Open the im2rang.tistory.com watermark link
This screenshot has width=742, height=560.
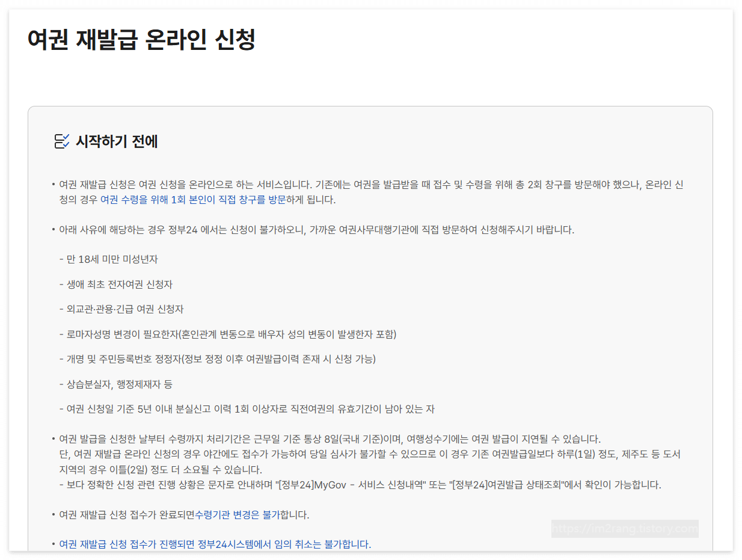pos(625,528)
